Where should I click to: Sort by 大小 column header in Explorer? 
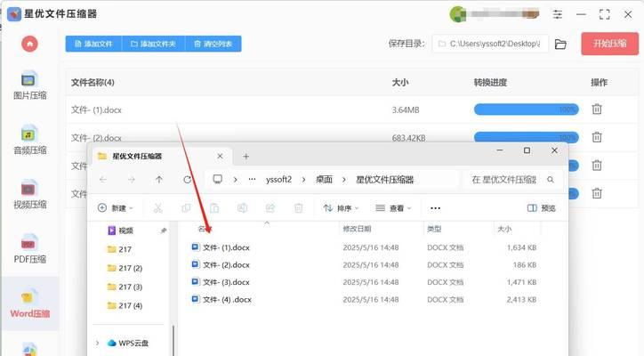click(x=504, y=229)
